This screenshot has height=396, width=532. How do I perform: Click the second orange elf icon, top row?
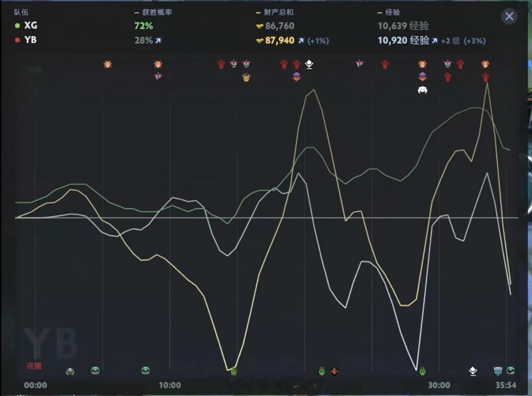158,65
